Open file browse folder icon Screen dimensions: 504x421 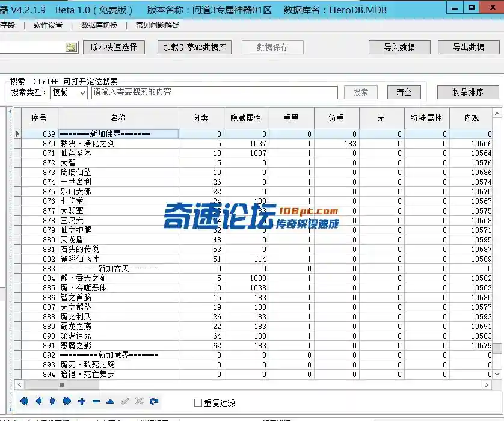pos(72,48)
